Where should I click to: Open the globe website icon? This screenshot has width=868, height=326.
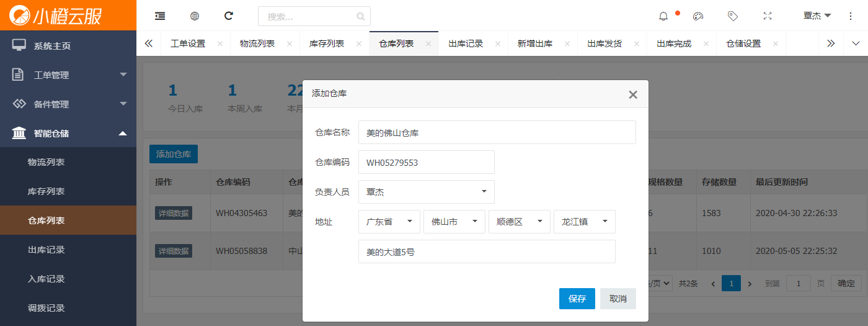(x=195, y=16)
